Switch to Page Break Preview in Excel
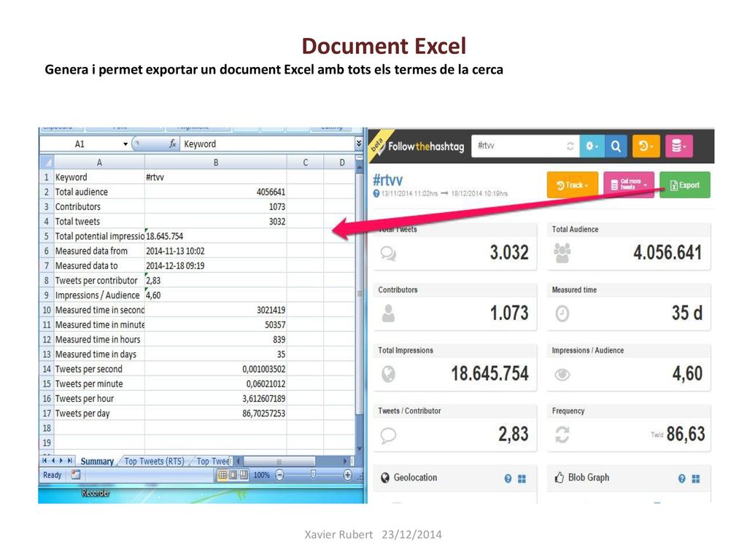 click(x=244, y=475)
